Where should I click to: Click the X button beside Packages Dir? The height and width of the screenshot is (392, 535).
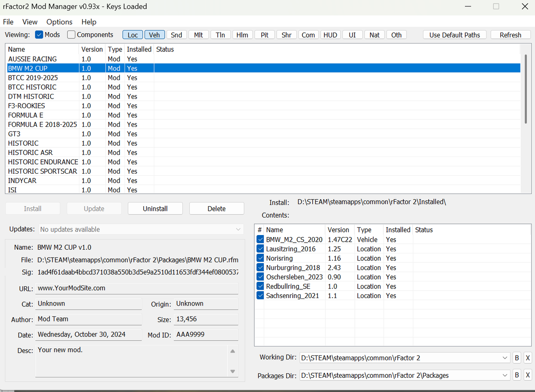[527, 375]
